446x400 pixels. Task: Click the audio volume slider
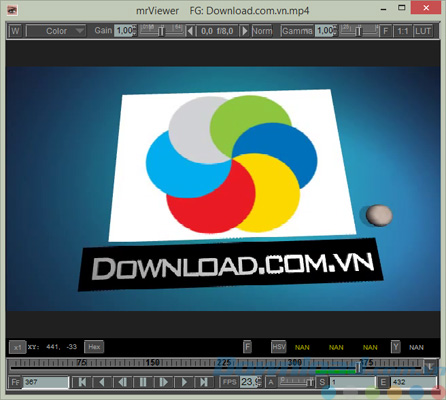coord(296,382)
